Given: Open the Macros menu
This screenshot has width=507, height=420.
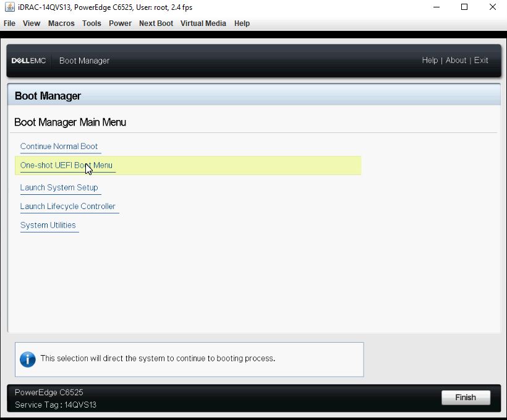Looking at the screenshot, I should [x=61, y=24].
